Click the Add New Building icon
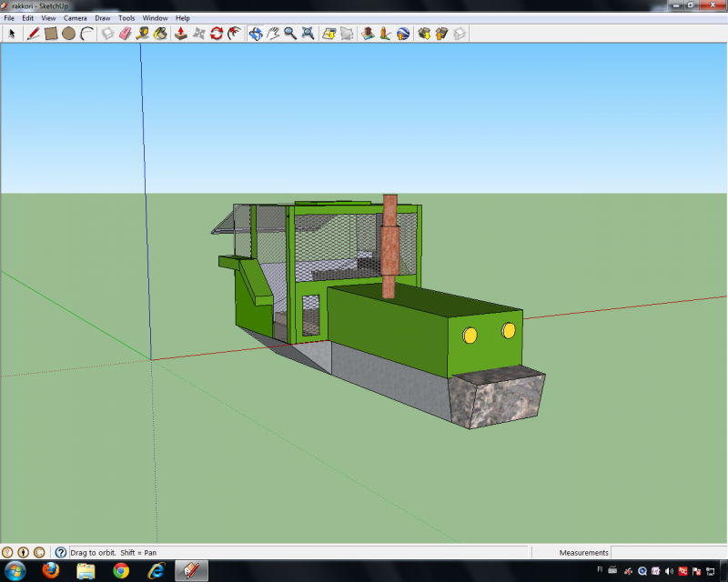This screenshot has width=728, height=582. 368,34
